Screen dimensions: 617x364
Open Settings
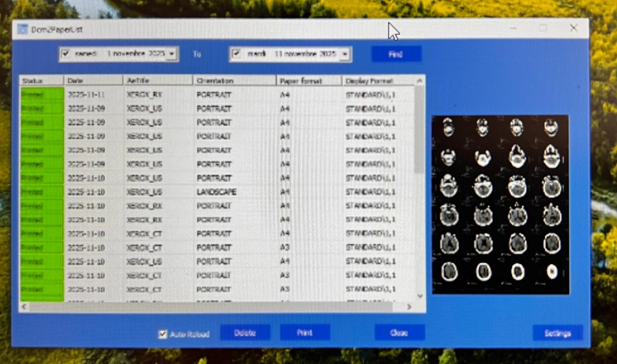click(x=557, y=333)
